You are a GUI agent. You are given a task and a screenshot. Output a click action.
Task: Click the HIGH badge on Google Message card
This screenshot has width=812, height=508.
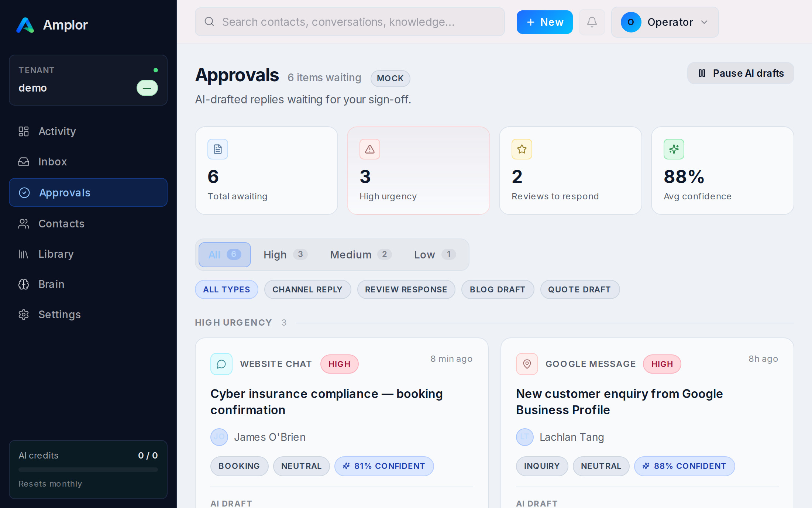pyautogui.click(x=662, y=364)
